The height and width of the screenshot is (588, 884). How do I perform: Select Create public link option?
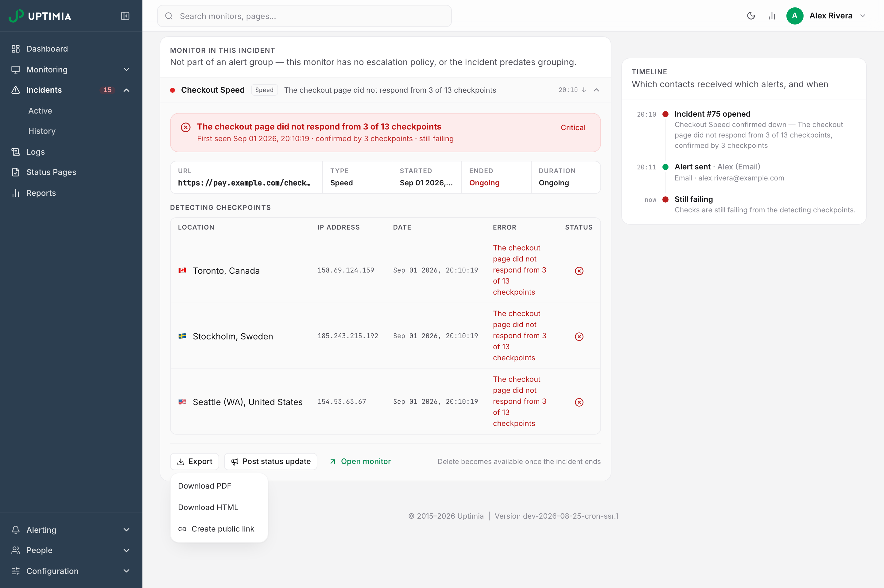[219, 529]
